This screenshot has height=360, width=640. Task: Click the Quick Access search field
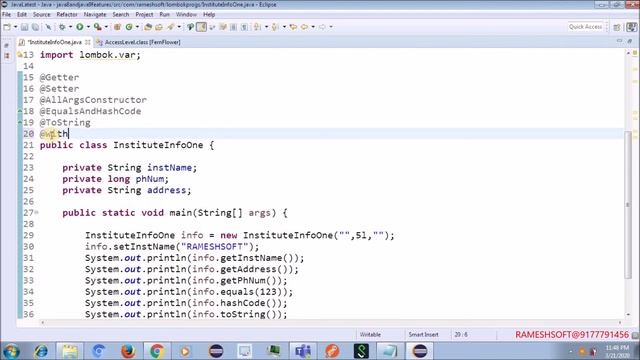586,27
